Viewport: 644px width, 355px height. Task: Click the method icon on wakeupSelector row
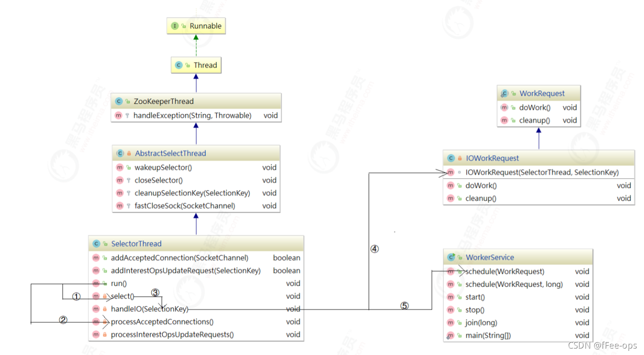point(119,168)
